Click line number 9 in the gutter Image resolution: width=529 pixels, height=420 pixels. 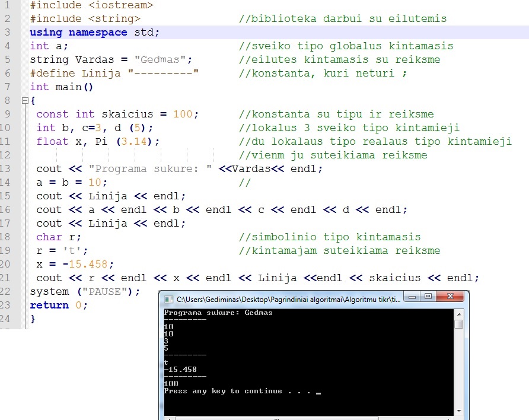7,114
